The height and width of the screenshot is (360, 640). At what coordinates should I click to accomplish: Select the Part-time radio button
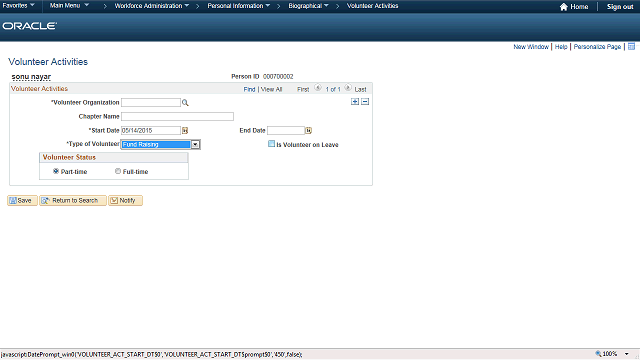tap(56, 171)
